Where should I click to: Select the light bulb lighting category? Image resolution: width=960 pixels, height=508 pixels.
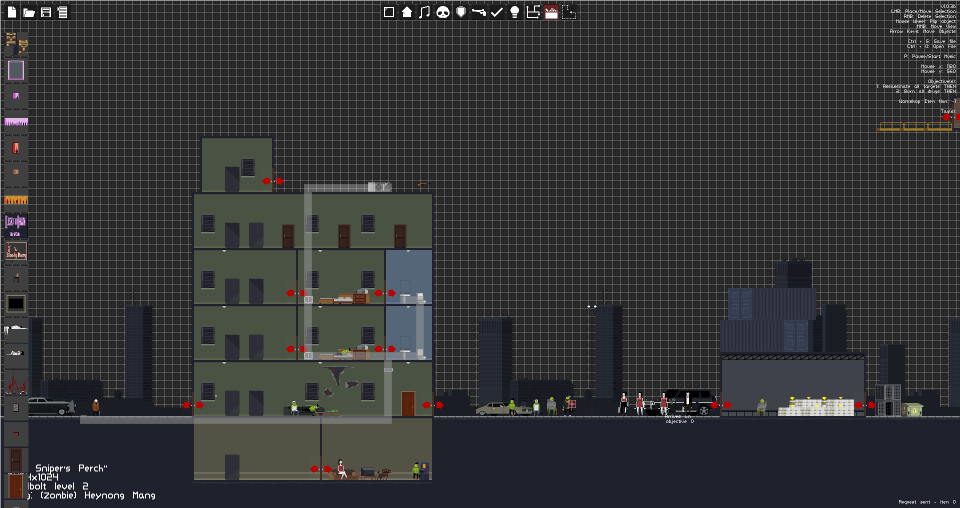[x=515, y=12]
